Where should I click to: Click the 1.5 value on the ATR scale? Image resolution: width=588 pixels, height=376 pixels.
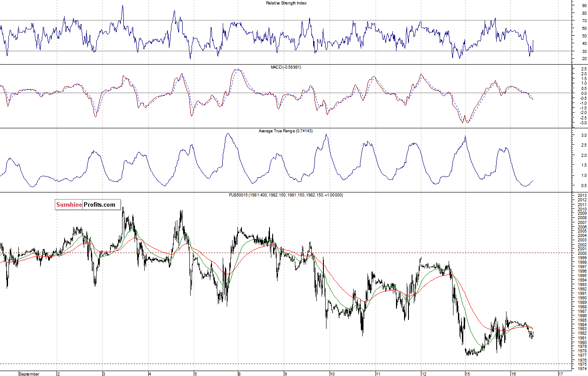(x=584, y=165)
